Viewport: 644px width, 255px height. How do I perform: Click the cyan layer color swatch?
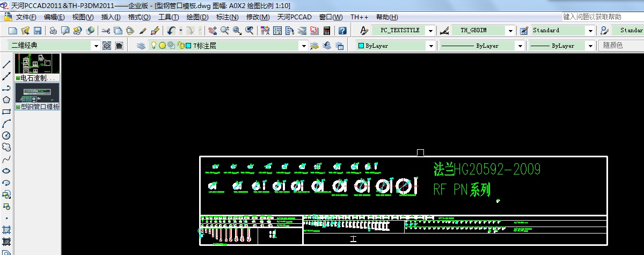tap(189, 46)
